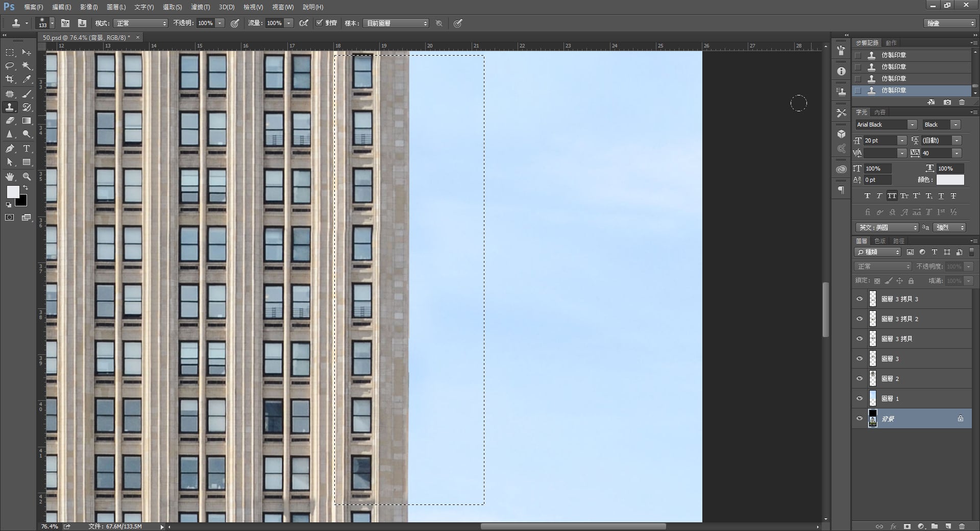Switch to the 色版 (Channels) tab
Viewport: 980px width, 531px height.
pos(880,241)
